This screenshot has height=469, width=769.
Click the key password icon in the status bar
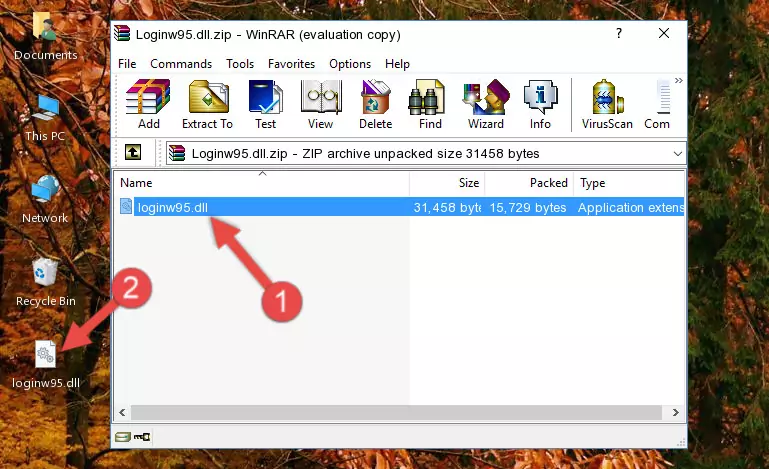pyautogui.click(x=142, y=437)
